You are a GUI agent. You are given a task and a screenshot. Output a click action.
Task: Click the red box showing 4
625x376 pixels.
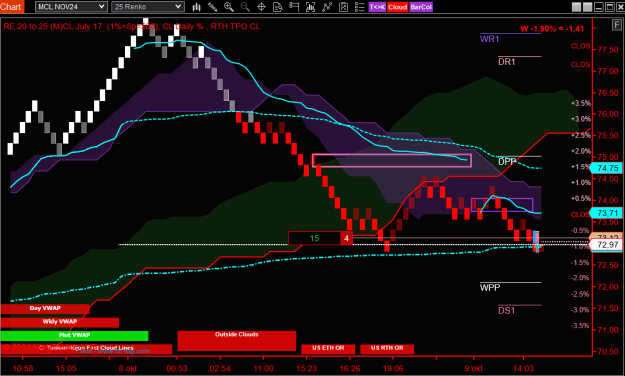(346, 238)
